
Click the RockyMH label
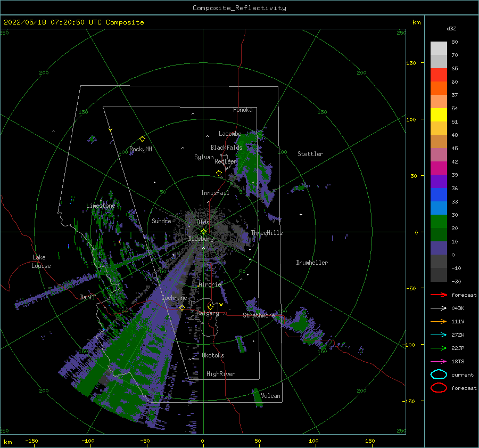coord(141,149)
